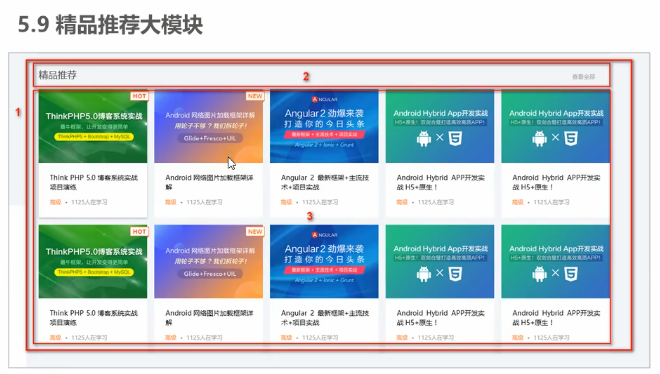Image resolution: width=660 pixels, height=374 pixels.
Task: Open the first-row Think PHP 5.0 博客系统实战 course title
Action: tap(93, 182)
